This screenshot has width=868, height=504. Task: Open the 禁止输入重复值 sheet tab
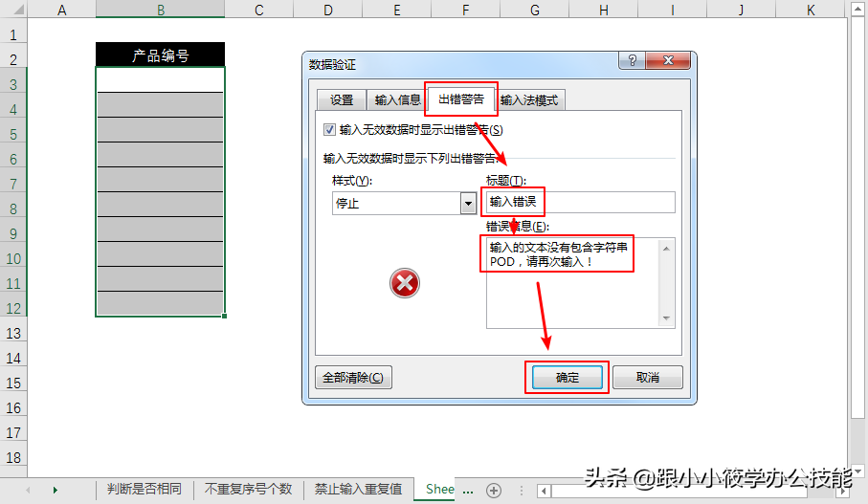[x=358, y=489]
